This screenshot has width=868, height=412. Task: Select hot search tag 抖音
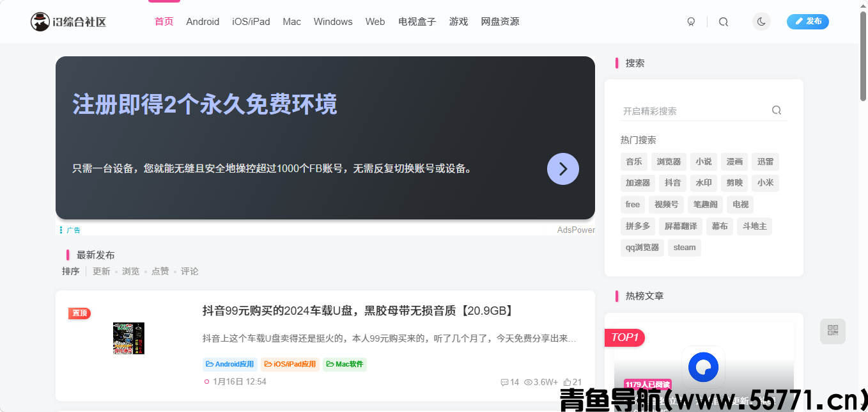673,183
